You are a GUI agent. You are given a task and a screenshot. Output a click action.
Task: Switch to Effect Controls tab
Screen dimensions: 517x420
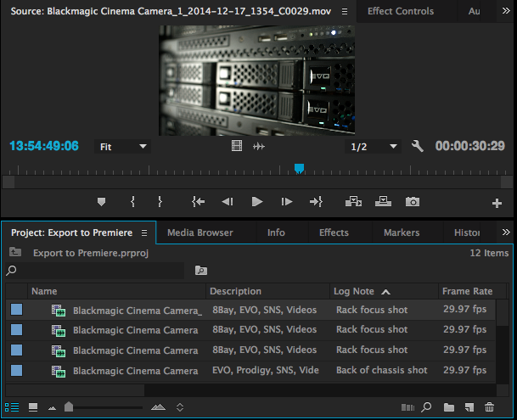(401, 11)
